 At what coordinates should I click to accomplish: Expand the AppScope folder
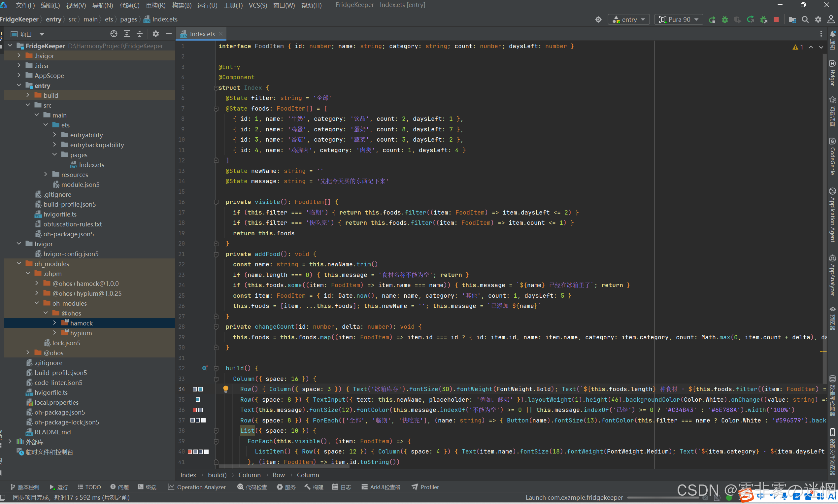pyautogui.click(x=19, y=75)
